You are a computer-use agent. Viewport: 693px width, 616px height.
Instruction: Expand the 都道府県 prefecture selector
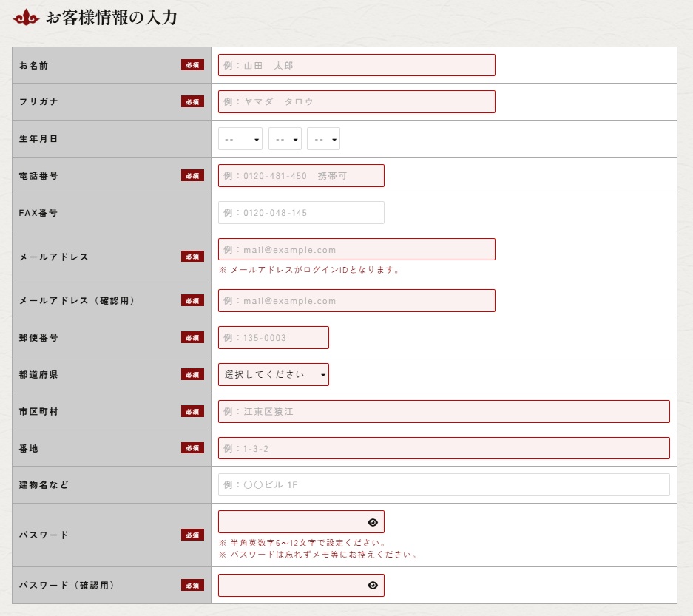(273, 375)
